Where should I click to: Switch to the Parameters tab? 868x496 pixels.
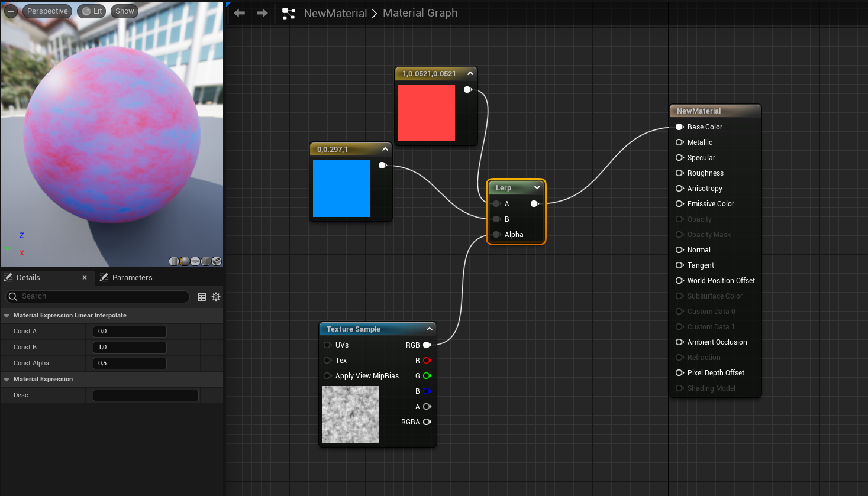point(126,278)
